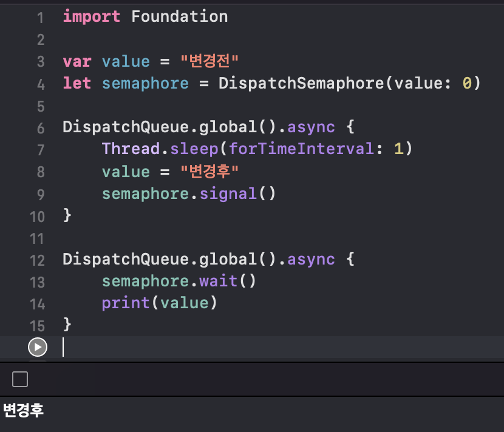Image resolution: width=504 pixels, height=432 pixels.
Task: Click the 'import' keyword on line 1
Action: [92, 17]
